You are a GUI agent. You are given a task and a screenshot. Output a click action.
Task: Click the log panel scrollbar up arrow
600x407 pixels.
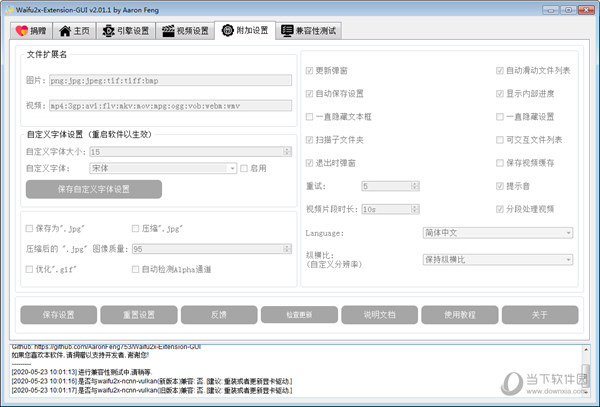tap(585, 350)
